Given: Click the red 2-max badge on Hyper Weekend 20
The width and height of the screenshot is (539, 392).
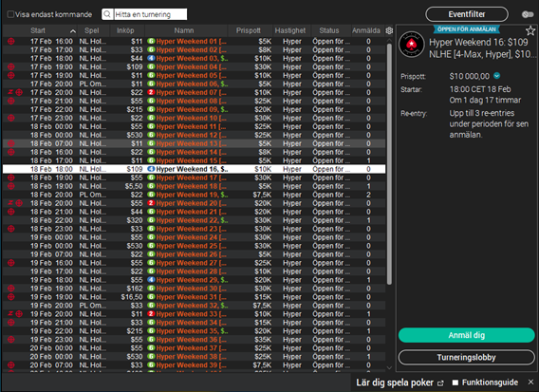Looking at the screenshot, I should pos(151,203).
